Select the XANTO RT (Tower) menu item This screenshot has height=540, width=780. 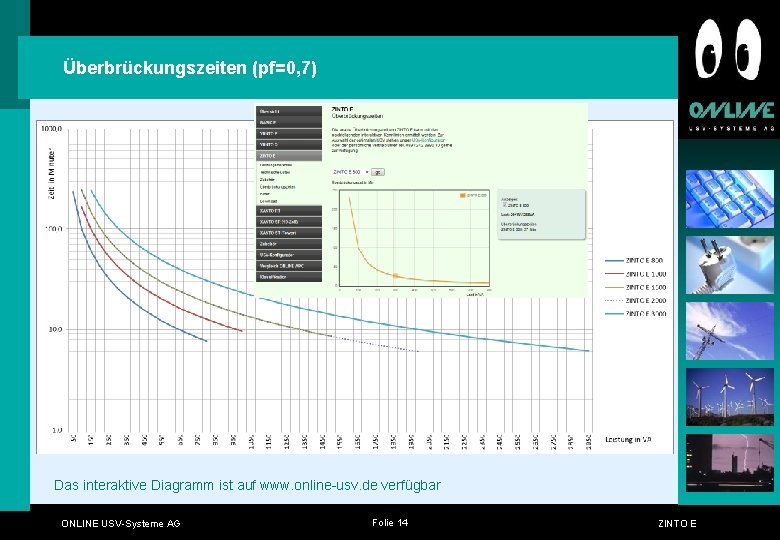click(x=289, y=233)
